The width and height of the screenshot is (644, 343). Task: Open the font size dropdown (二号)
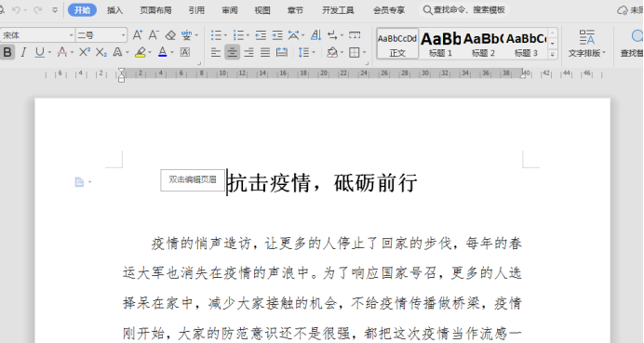(x=123, y=35)
